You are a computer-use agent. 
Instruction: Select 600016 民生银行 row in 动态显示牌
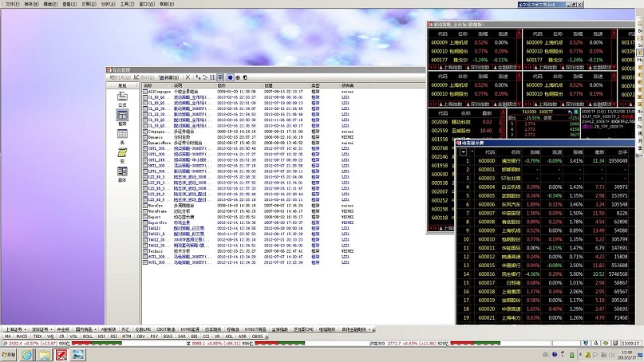point(546,273)
